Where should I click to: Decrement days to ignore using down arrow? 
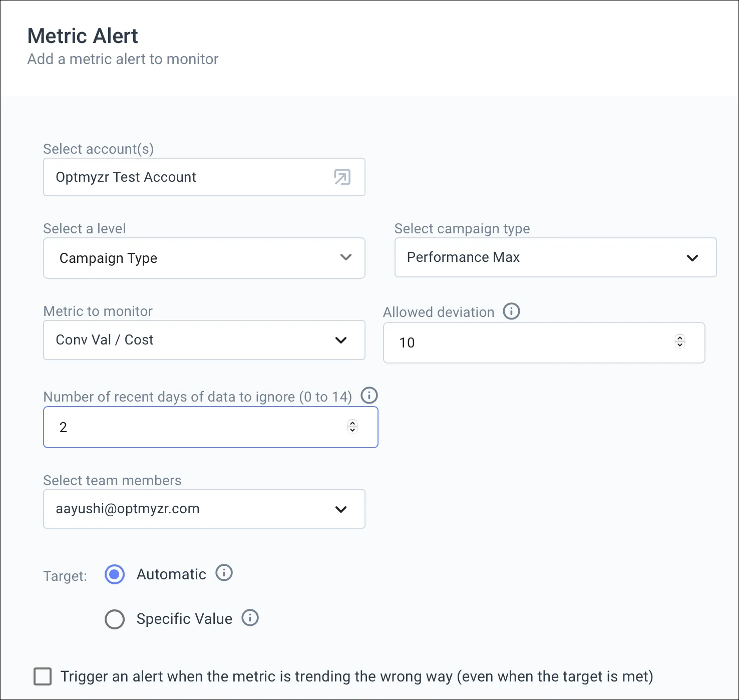352,430
